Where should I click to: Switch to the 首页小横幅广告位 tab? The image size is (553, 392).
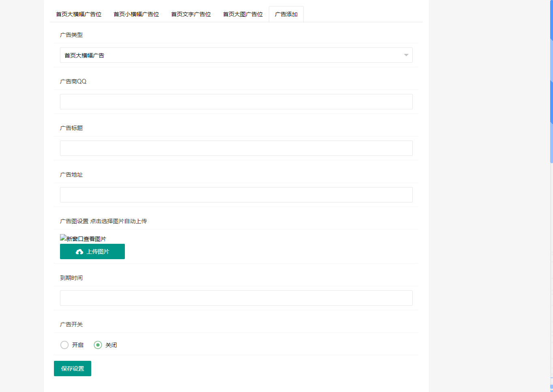(136, 14)
